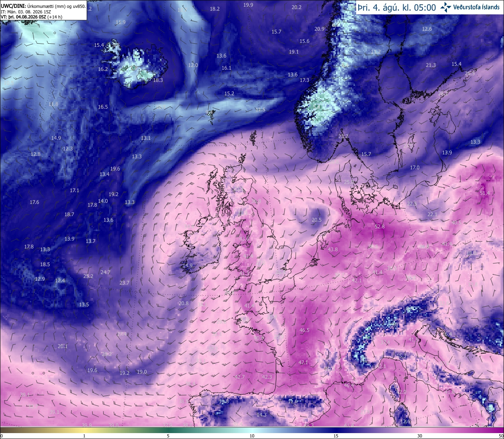Click the 5 mark on the color scale
Viewport: 504px width, 439px height.
168,436
